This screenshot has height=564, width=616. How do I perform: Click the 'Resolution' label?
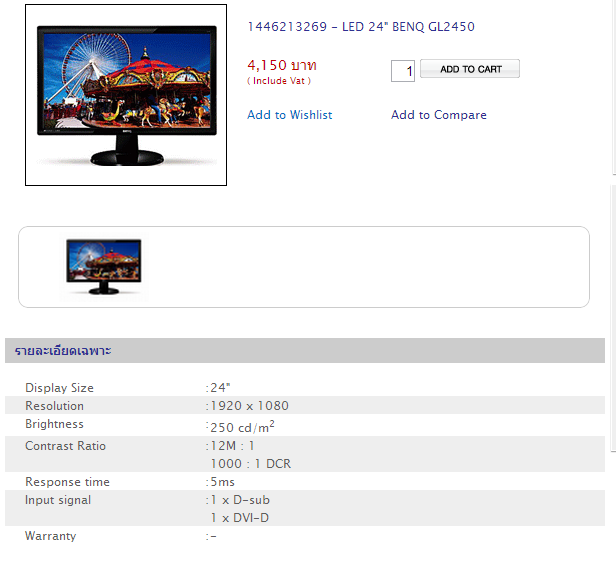(54, 406)
